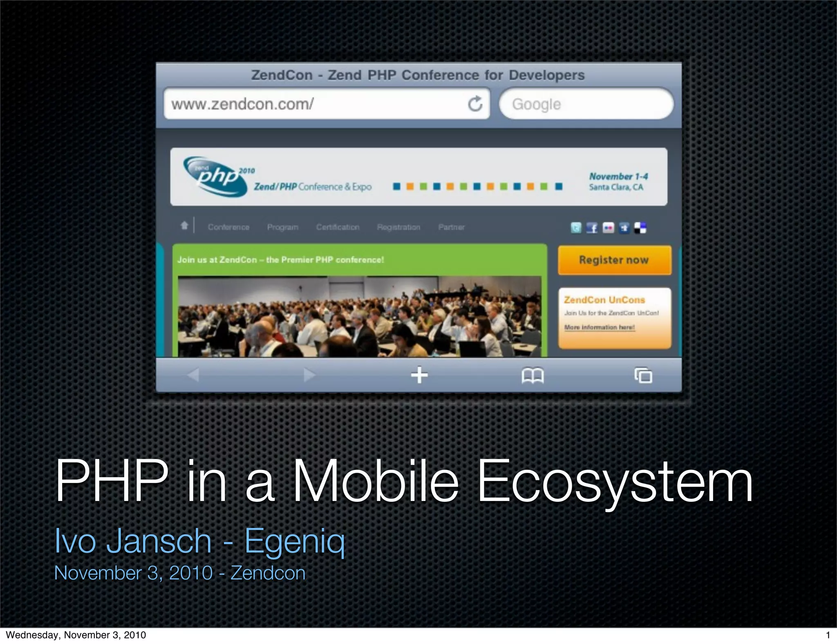This screenshot has height=644, width=837.
Task: Open the bookmarks book icon
Action: 533,376
